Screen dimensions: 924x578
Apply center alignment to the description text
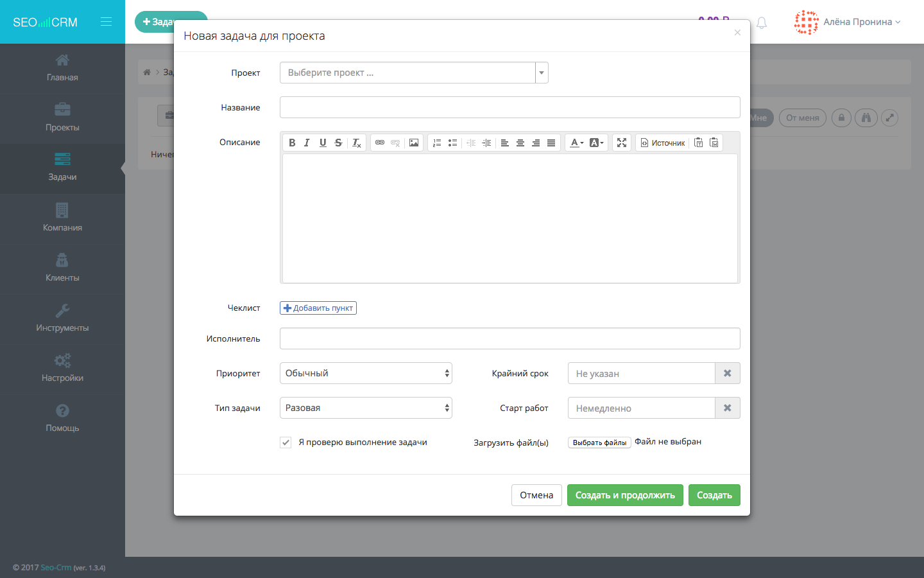520,142
